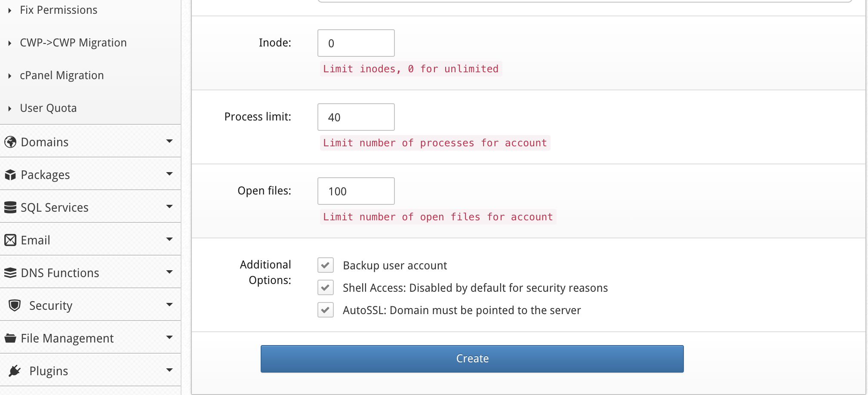Click the arrow bullet beside User Quota

(x=9, y=108)
